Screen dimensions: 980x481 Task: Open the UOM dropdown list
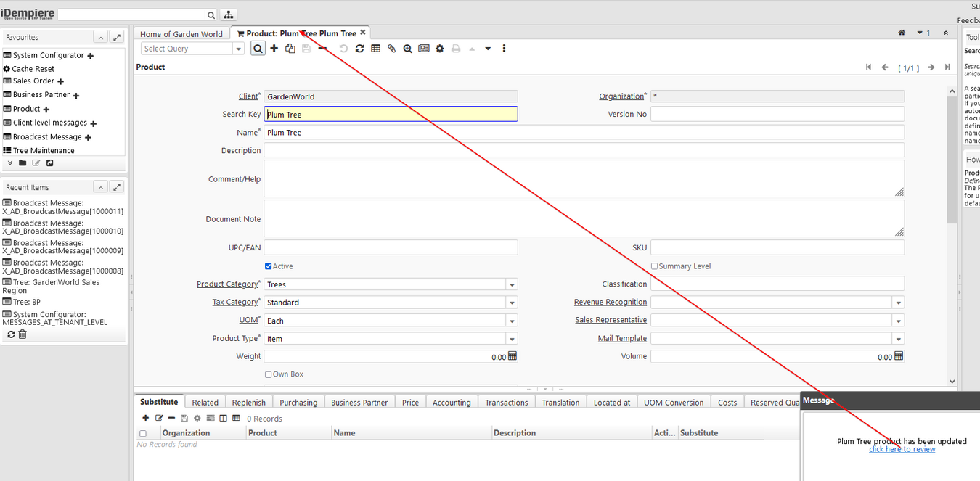(x=512, y=321)
